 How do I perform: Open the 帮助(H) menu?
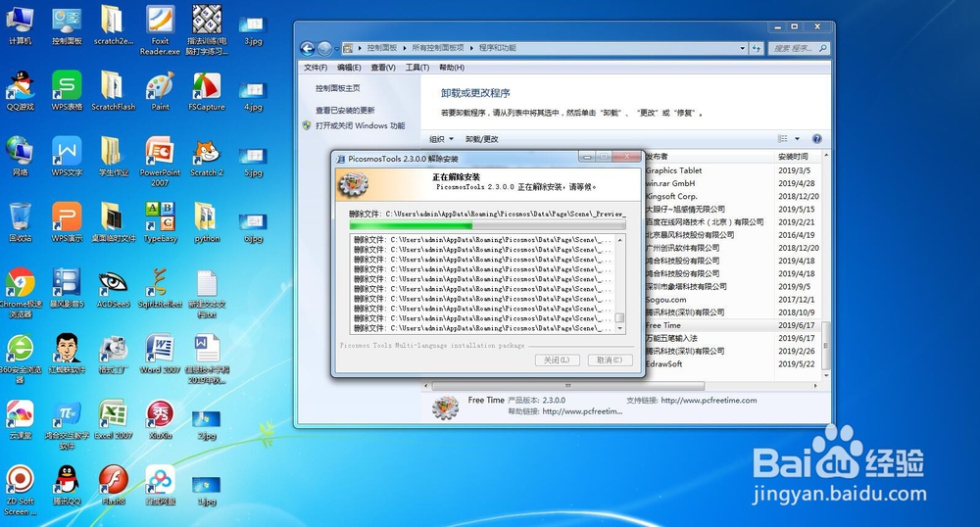click(451, 68)
